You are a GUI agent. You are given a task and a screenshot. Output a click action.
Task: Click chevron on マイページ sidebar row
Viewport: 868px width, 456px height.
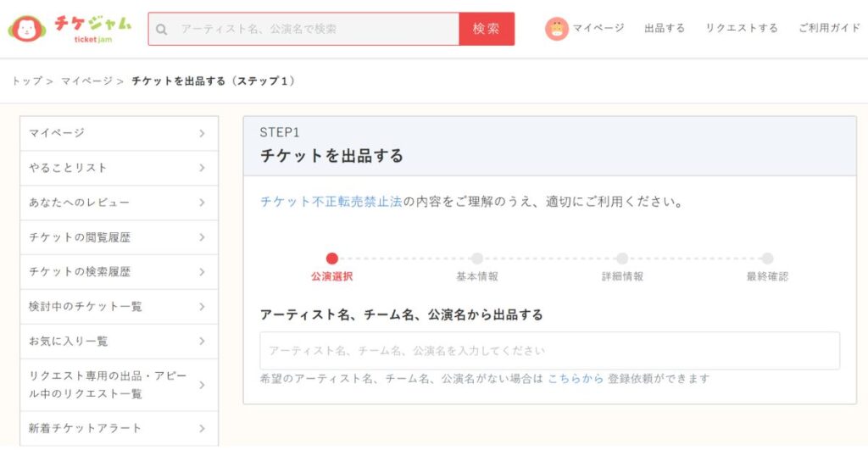click(x=202, y=133)
